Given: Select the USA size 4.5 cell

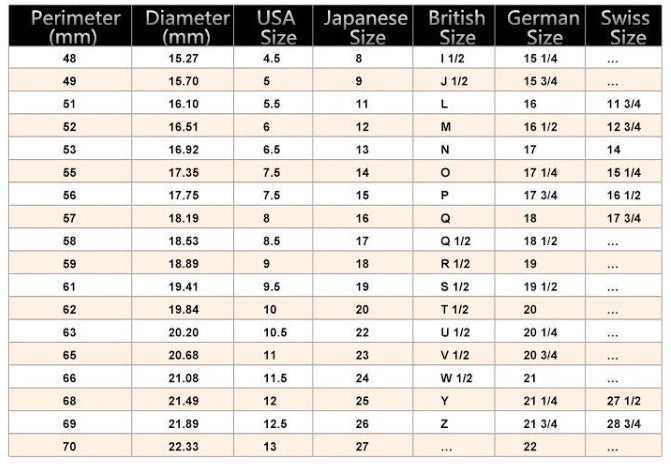Looking at the screenshot, I should coord(270,59).
